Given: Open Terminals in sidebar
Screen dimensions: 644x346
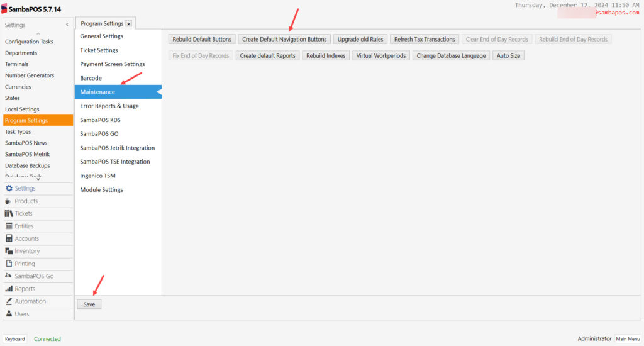Looking at the screenshot, I should [38, 64].
